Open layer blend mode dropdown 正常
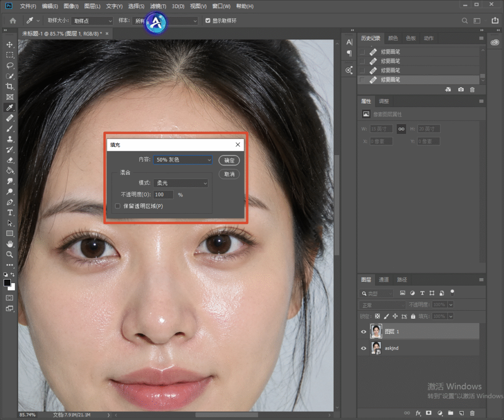The width and height of the screenshot is (504, 420). tap(382, 305)
